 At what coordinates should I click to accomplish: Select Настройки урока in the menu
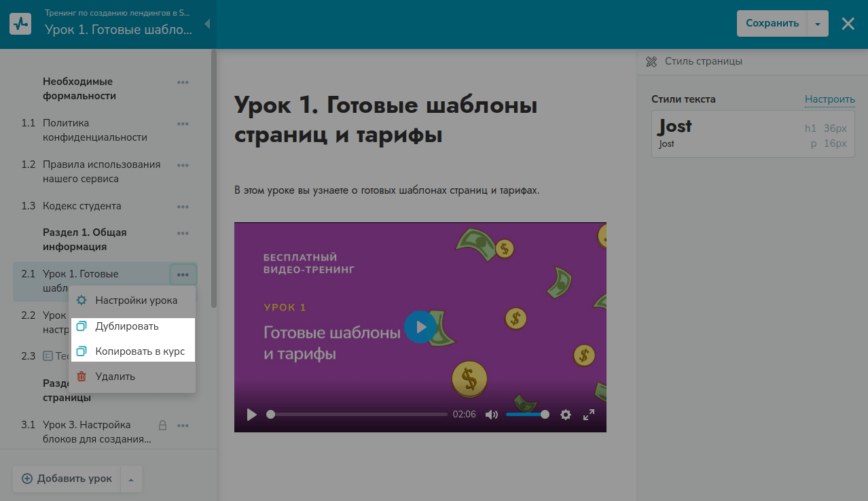click(x=136, y=300)
